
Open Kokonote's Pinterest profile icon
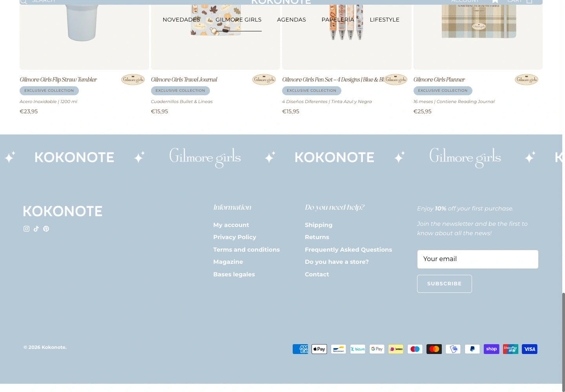click(x=46, y=229)
